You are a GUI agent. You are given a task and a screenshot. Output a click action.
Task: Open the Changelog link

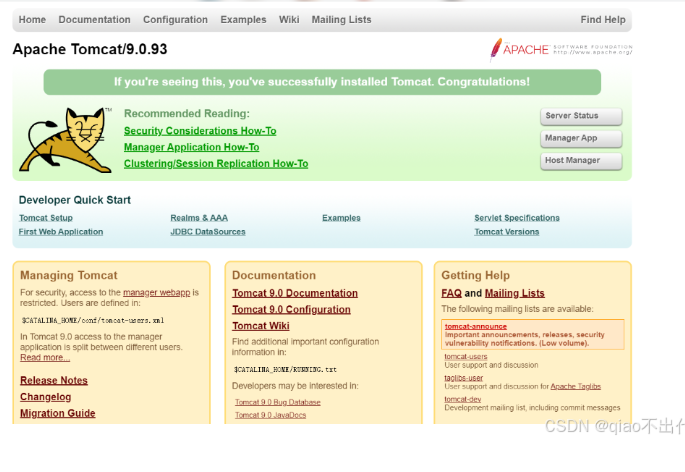[45, 397]
